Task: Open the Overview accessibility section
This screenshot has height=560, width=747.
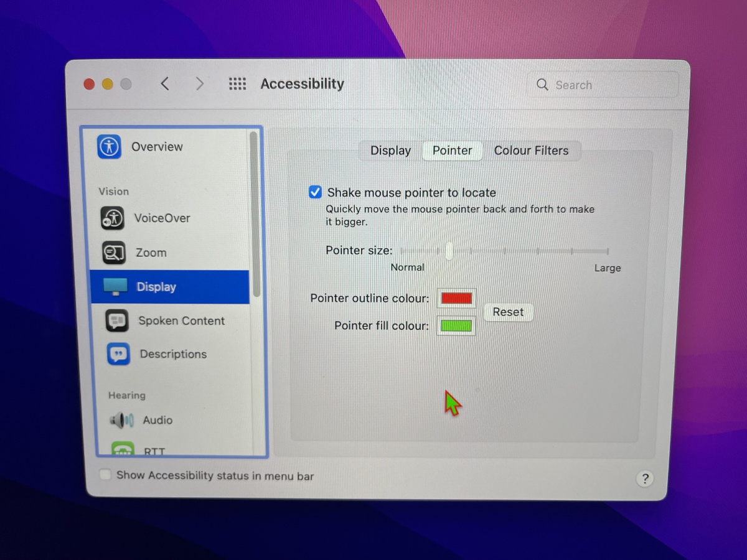Action: click(x=157, y=147)
